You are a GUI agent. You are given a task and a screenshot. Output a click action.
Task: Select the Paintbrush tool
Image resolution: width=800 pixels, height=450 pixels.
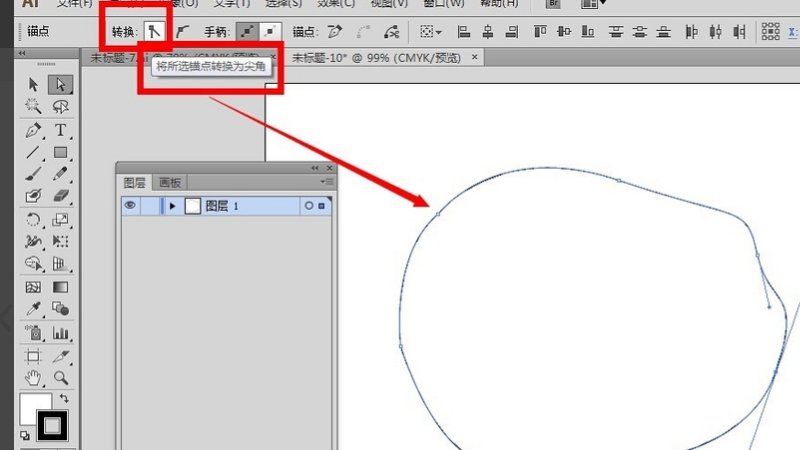tap(33, 174)
